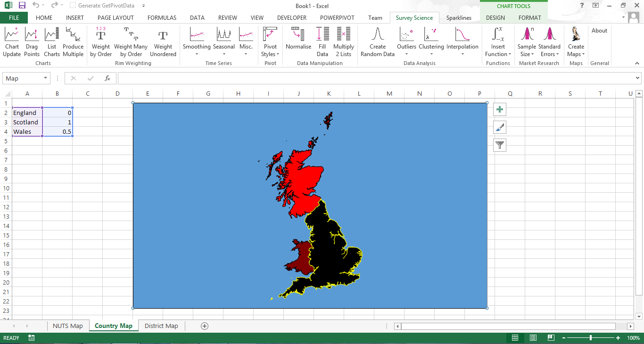Click the About button
Image resolution: width=644 pixels, height=344 pixels.
click(x=599, y=30)
